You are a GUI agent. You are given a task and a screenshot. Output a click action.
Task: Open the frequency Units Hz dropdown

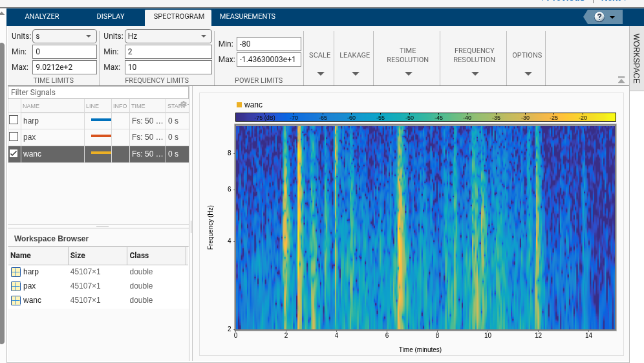click(168, 36)
